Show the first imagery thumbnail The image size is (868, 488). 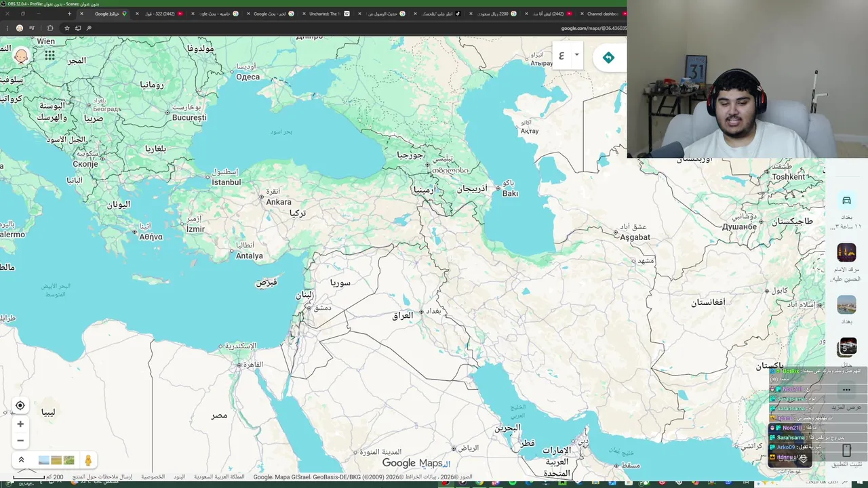[43, 460]
